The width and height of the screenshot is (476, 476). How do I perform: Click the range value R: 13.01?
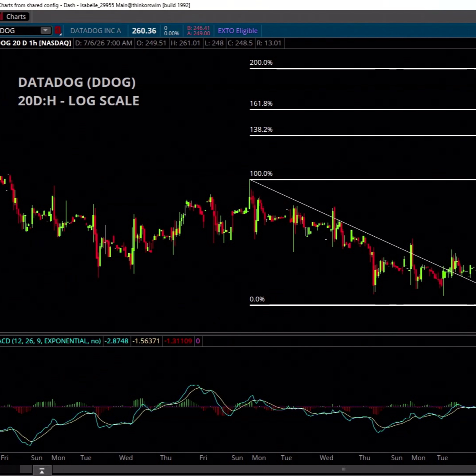[x=269, y=43]
